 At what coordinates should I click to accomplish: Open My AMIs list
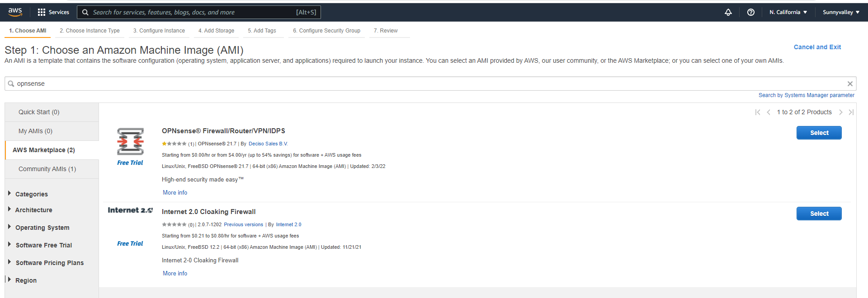click(52, 131)
